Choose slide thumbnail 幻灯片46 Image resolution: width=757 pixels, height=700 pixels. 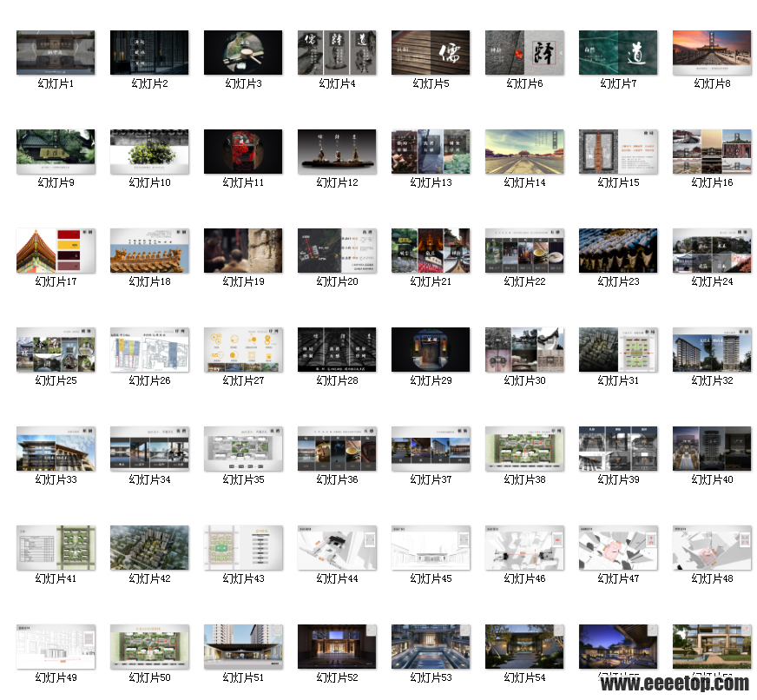click(524, 548)
